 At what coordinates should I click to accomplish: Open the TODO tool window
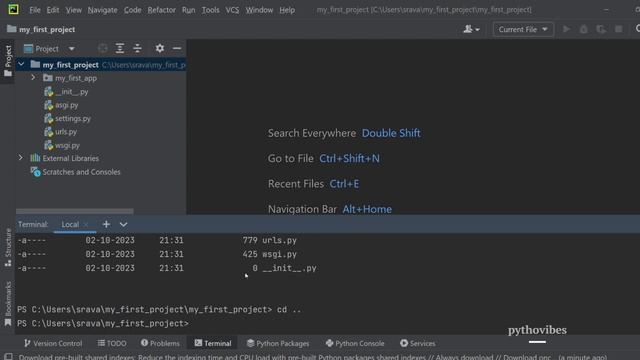(112, 343)
